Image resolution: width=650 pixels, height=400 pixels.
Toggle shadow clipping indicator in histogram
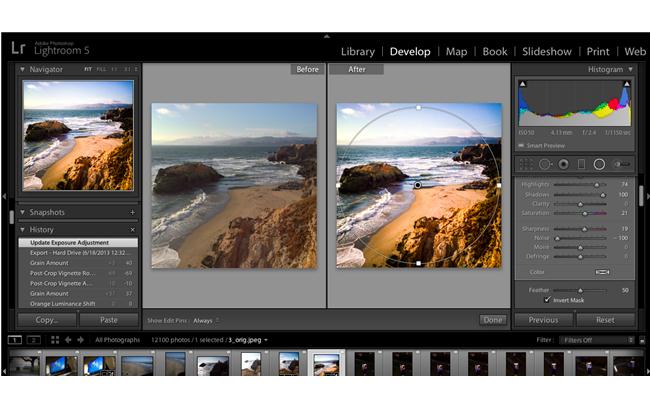pos(523,84)
